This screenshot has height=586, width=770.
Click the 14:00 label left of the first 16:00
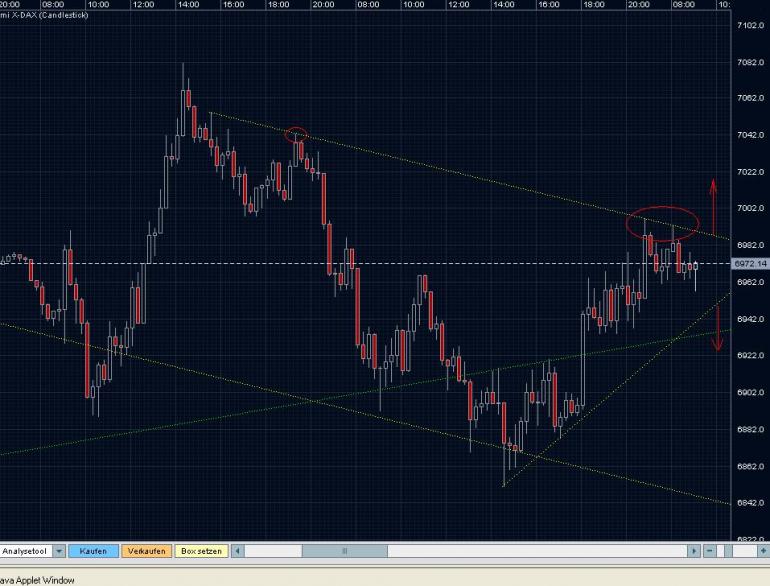(x=189, y=4)
